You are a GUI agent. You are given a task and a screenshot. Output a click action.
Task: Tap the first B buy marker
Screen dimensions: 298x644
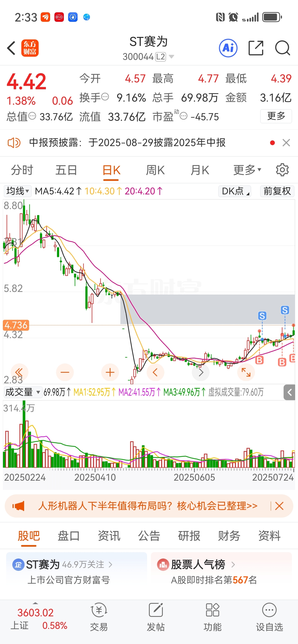point(259,360)
